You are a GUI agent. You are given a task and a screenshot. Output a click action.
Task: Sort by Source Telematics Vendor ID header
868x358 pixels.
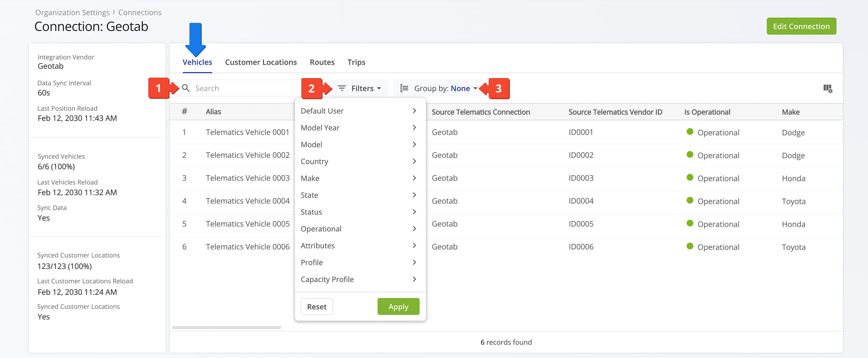pos(615,112)
